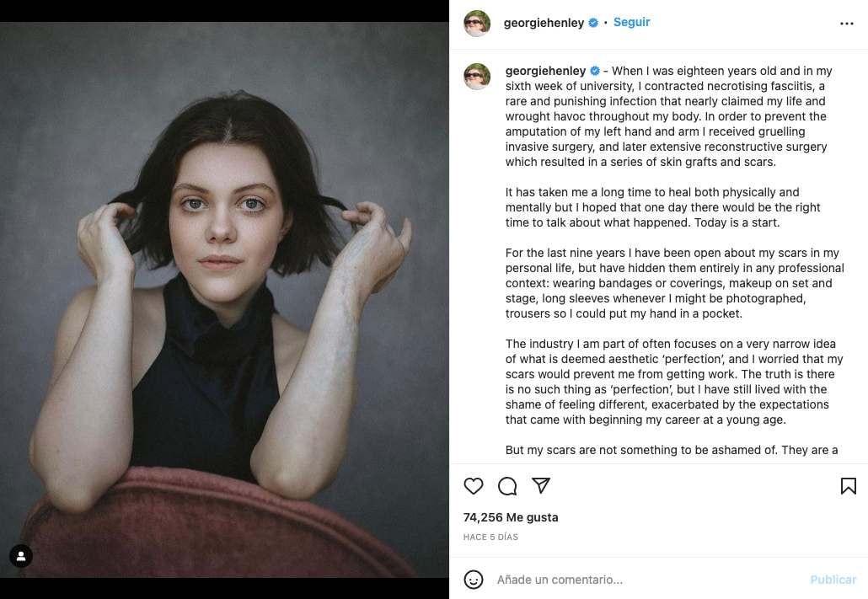Click the portrait photo of the post
The width and height of the screenshot is (868, 599).
224,299
